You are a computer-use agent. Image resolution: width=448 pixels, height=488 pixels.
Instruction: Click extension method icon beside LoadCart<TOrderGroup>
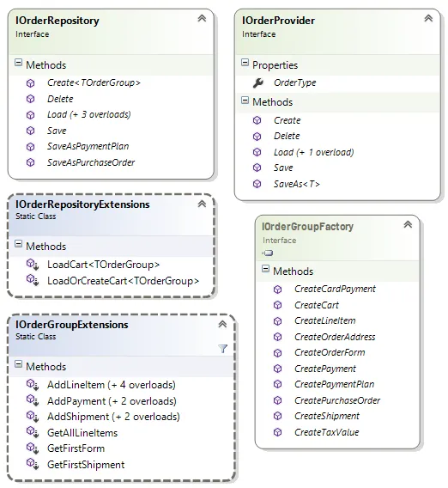33,265
